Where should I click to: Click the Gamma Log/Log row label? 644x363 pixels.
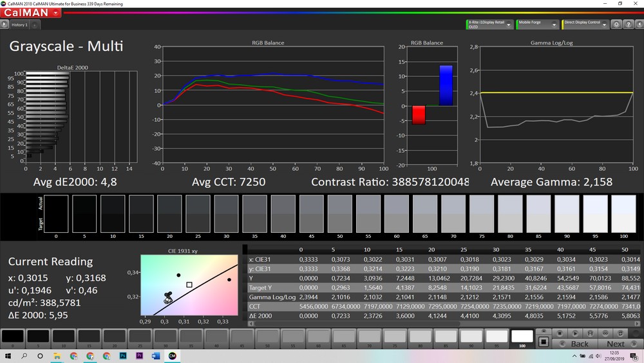coord(272,297)
